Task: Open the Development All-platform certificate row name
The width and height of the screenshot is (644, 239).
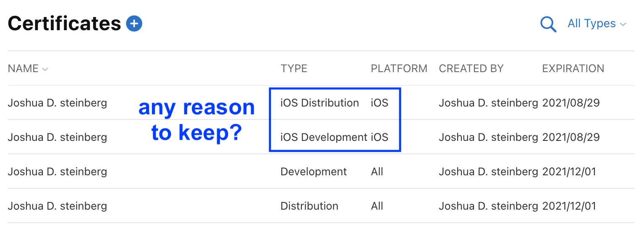Action: coord(57,171)
